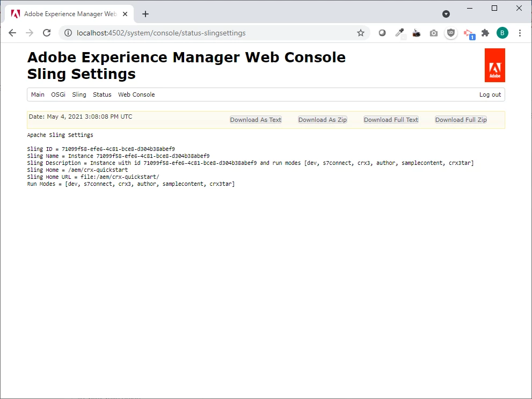
Task: Click the 'Sling Settings' page title
Action: (x=82, y=74)
